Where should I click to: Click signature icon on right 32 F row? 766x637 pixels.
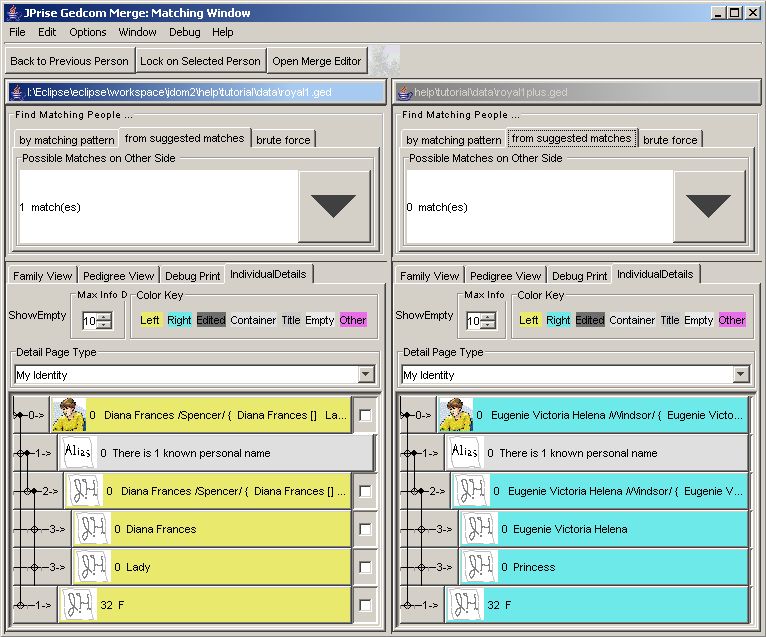point(465,605)
